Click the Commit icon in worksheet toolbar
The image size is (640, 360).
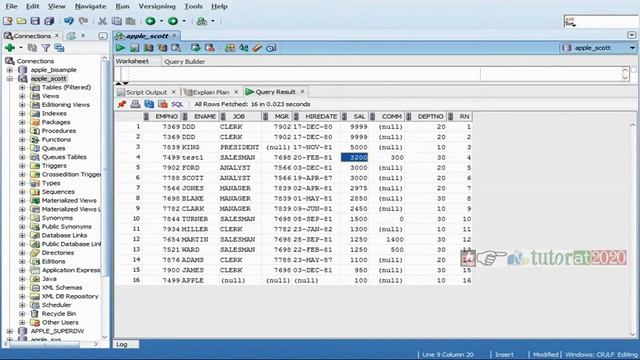[196, 48]
